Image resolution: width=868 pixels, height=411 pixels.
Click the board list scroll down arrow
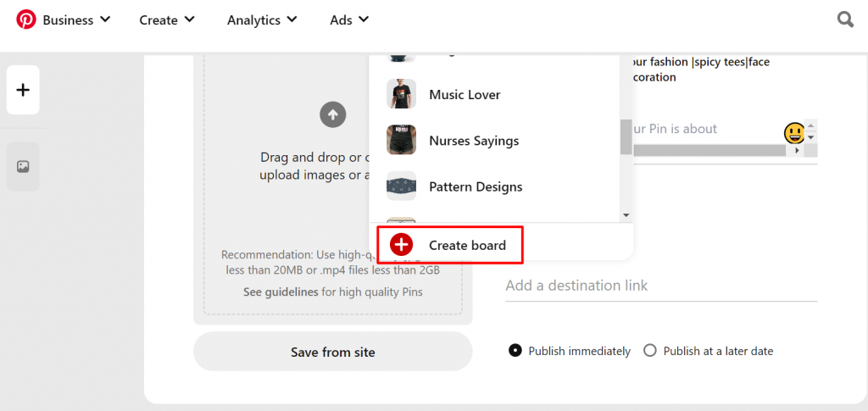(x=626, y=216)
